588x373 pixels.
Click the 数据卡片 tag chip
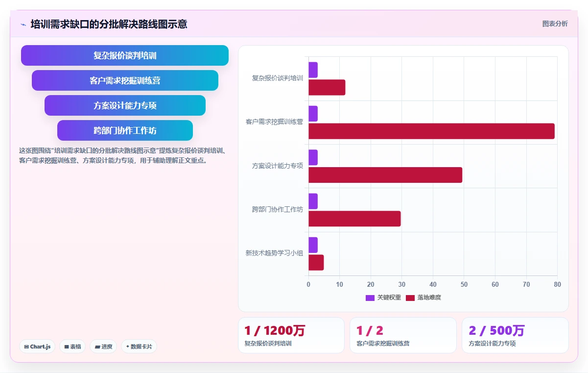pos(139,347)
